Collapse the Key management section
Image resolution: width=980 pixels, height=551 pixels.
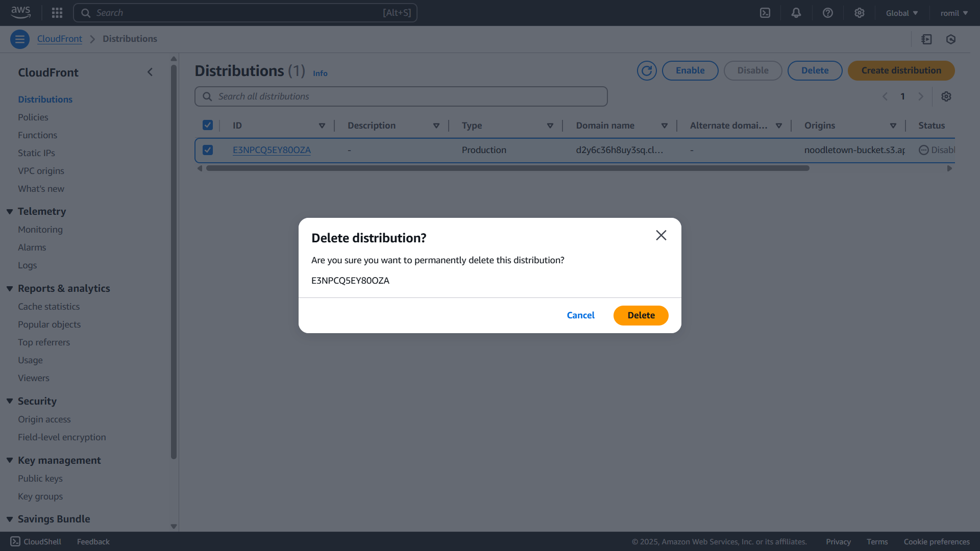click(x=10, y=460)
